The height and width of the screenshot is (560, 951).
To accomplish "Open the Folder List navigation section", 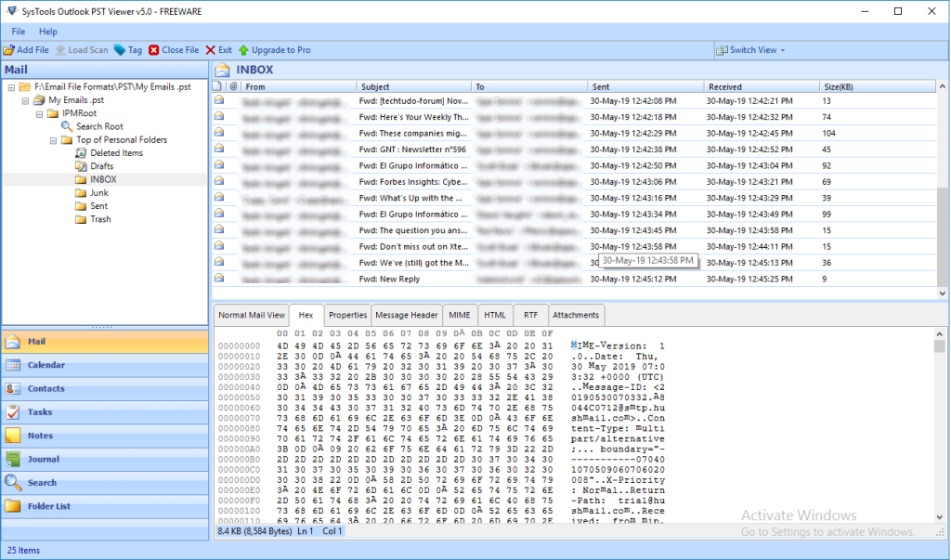I will coord(105,506).
